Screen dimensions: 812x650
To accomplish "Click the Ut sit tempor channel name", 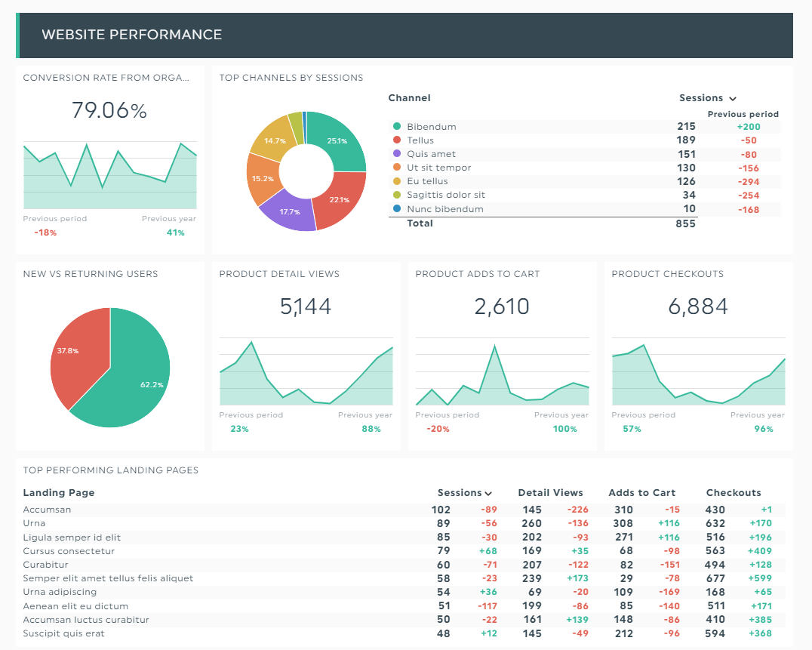I will [438, 168].
